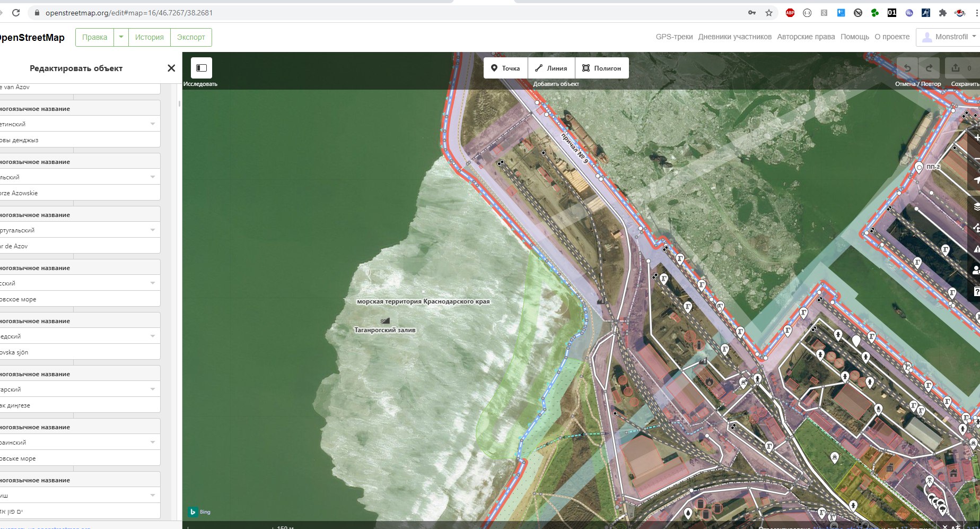Click the Сохранить upload changes button
This screenshot has width=980, height=529.
pyautogui.click(x=962, y=68)
